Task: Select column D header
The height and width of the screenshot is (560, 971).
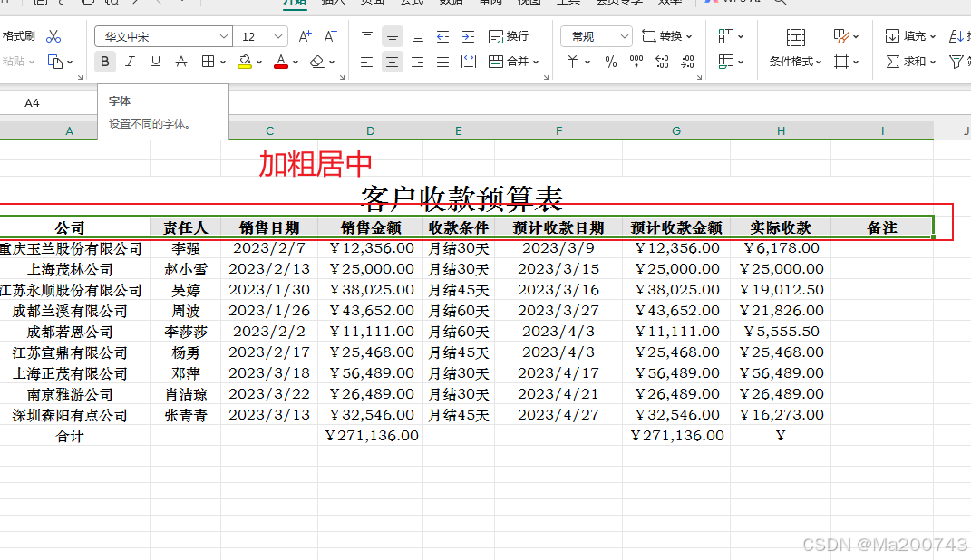Action: 370,131
